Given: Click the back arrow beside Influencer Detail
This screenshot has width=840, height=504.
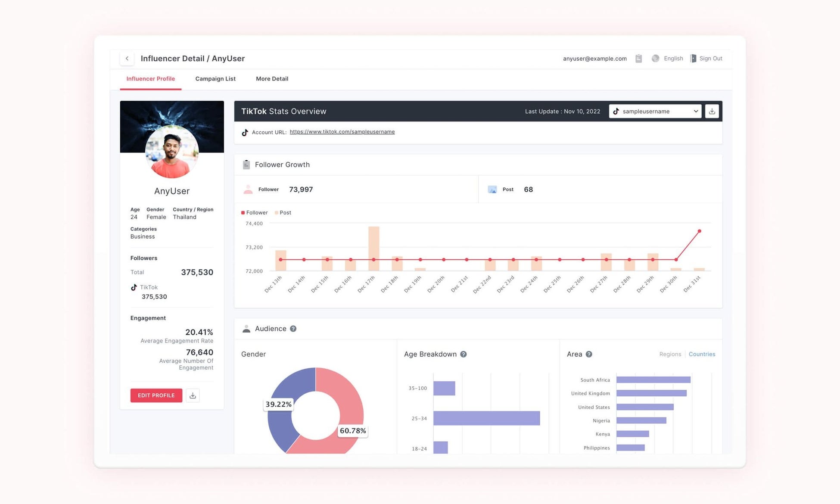Looking at the screenshot, I should tap(127, 59).
